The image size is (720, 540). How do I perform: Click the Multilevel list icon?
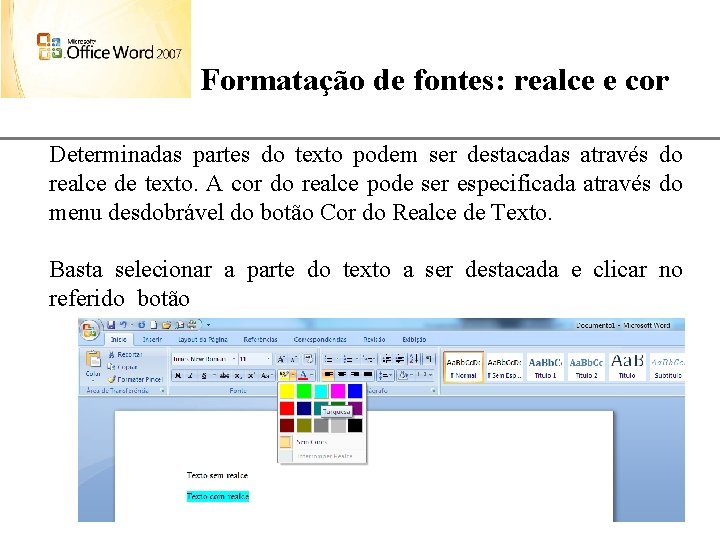click(367, 359)
